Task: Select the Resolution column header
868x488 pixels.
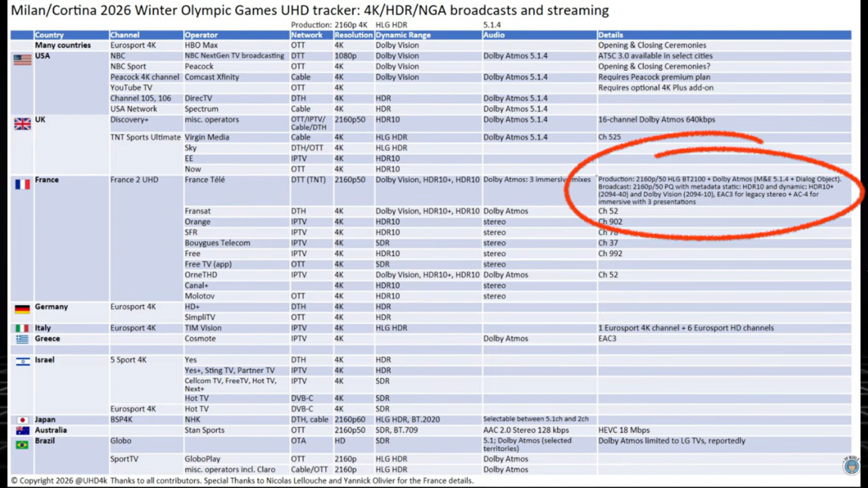Action: (354, 35)
